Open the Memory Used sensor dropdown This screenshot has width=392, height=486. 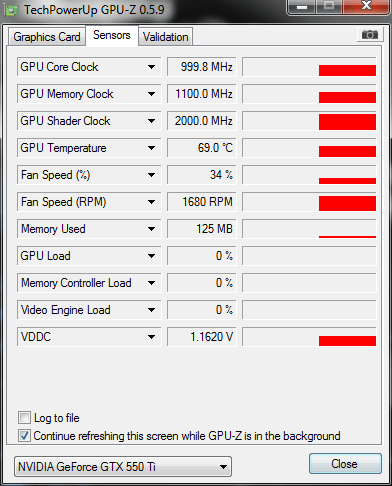[x=151, y=229]
